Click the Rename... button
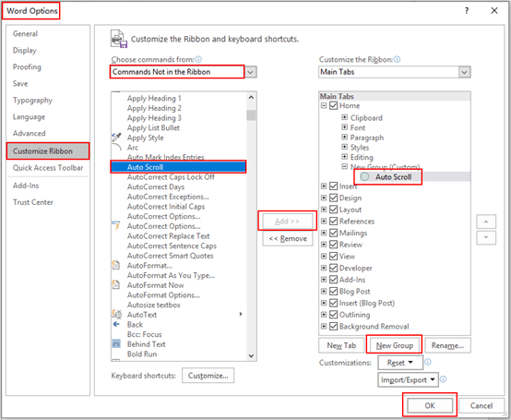Screen dimensions: 511x420 click(447, 345)
